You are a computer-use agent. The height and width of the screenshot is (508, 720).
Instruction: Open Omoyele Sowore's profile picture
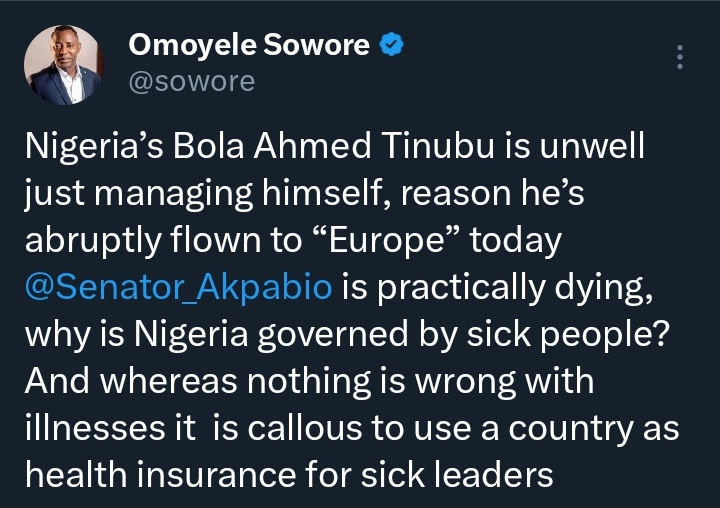(x=62, y=64)
